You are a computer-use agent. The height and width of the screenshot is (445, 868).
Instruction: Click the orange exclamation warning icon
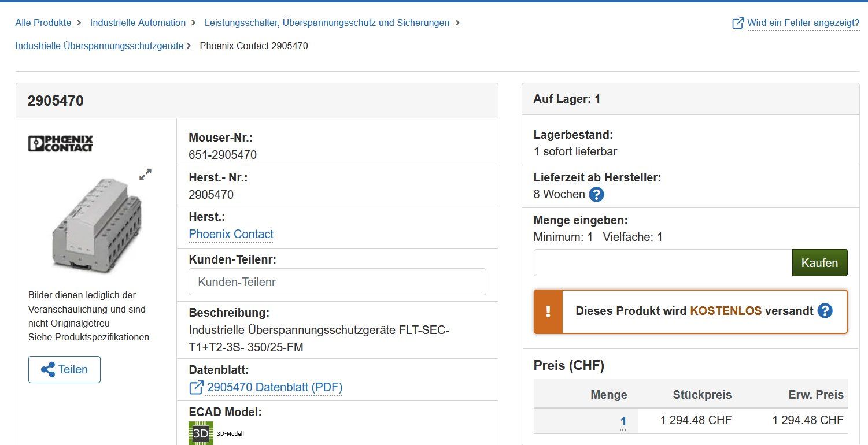548,311
